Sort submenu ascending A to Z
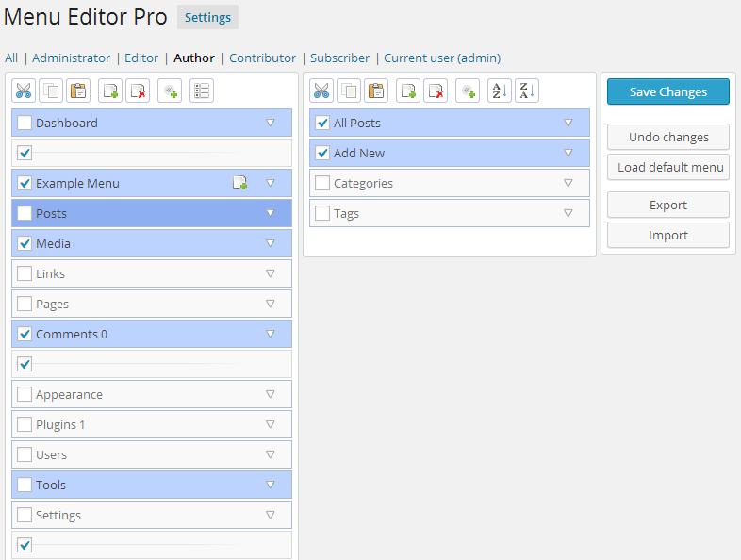 500,91
